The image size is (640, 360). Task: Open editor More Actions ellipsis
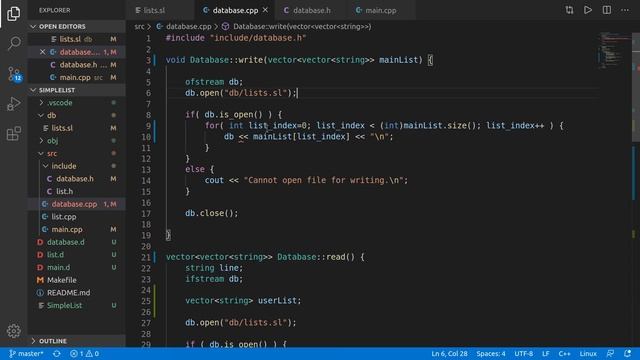pyautogui.click(x=625, y=10)
